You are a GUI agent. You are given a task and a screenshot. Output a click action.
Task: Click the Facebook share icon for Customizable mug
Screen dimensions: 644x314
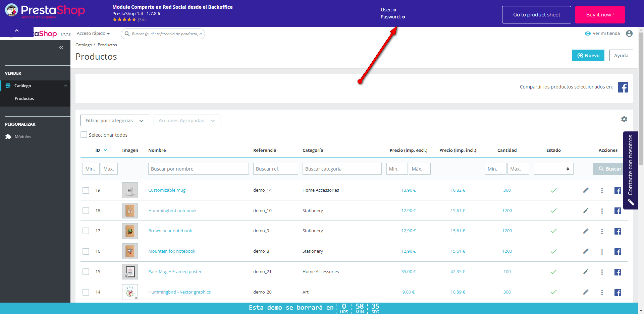618,191
